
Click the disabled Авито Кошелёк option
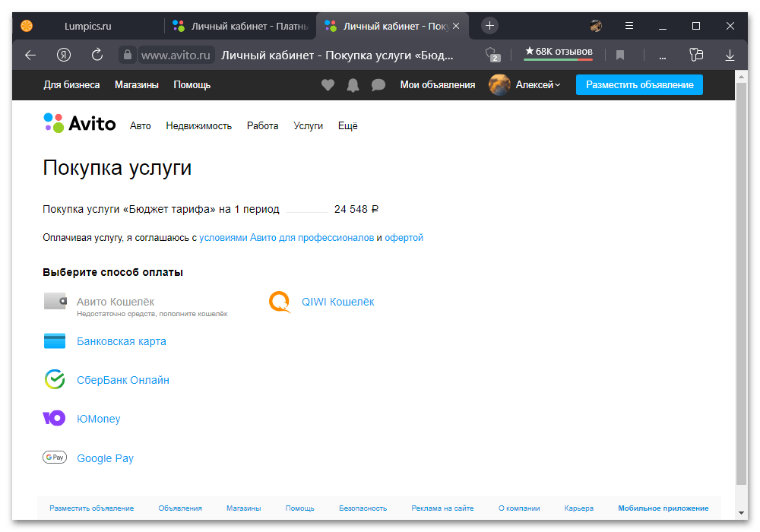pyautogui.click(x=116, y=302)
